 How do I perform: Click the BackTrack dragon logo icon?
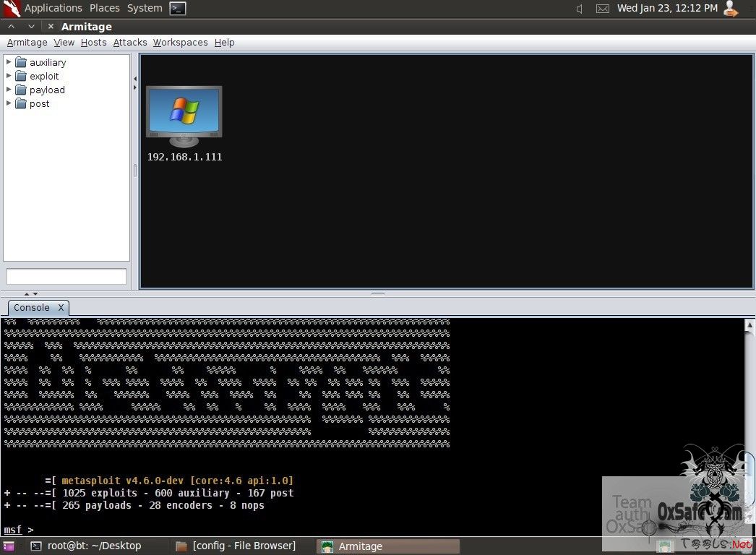click(x=12, y=9)
